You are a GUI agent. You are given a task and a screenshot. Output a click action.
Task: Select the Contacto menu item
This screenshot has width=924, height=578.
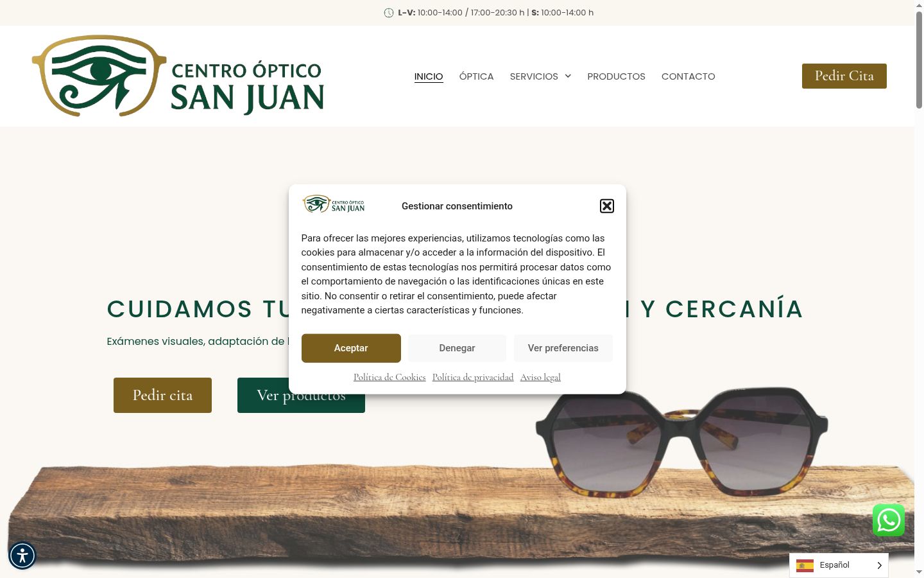688,76
